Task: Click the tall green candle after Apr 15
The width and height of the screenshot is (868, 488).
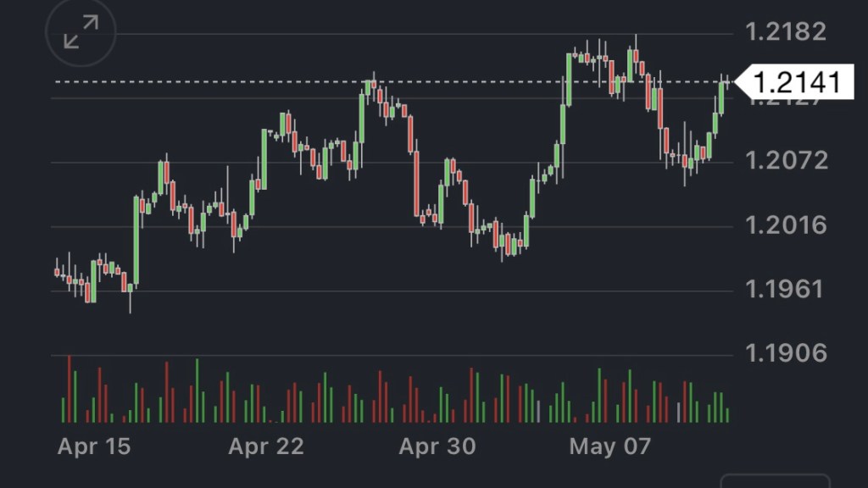Action: tap(136, 240)
